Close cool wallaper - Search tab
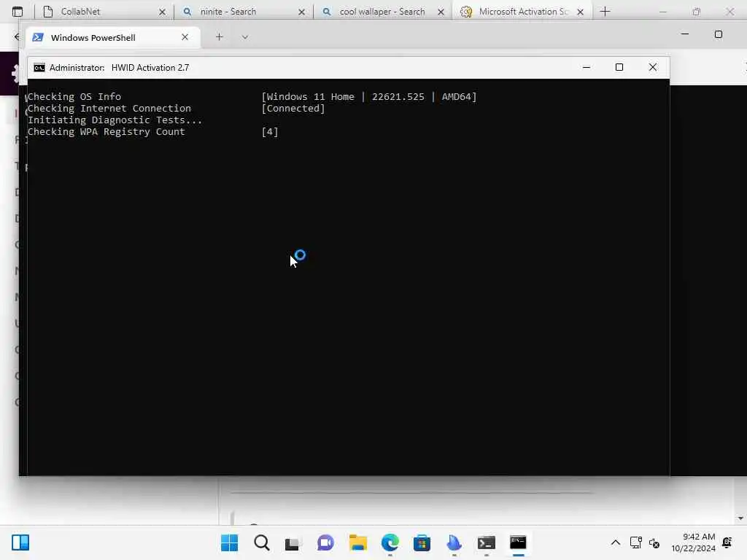This screenshot has width=747, height=560. click(441, 12)
